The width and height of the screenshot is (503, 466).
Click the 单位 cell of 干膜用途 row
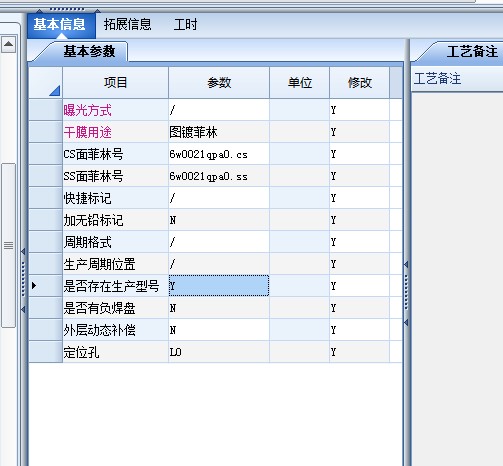299,132
